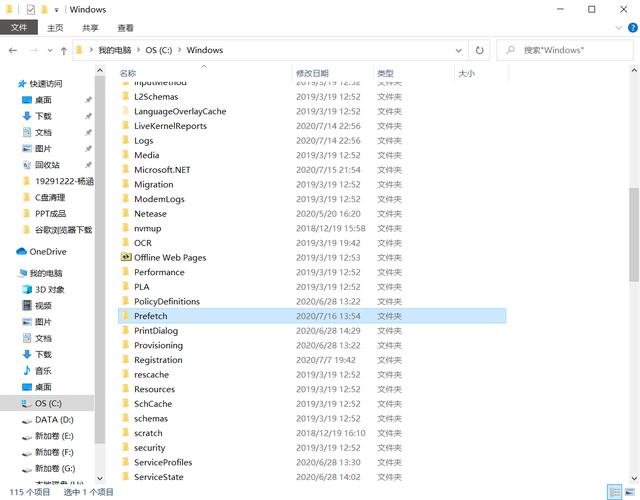Switch to the 主页 ribbon tab
Screen dimensions: 640x500
point(55,28)
